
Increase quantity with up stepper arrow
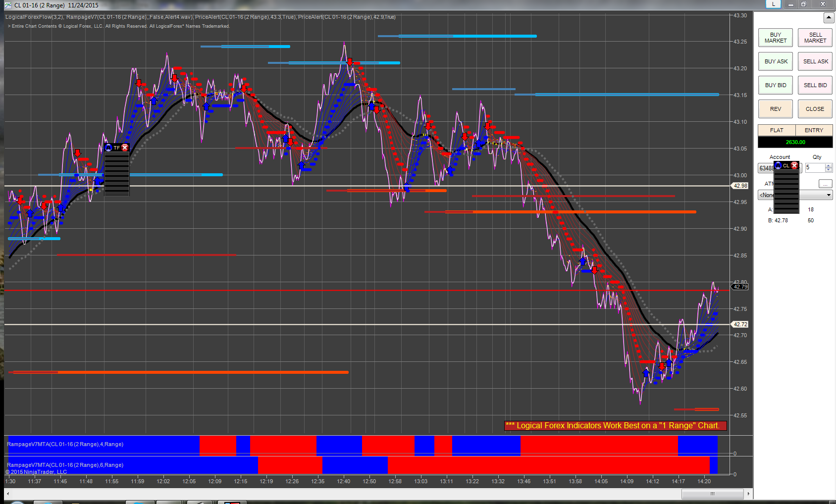829,165
